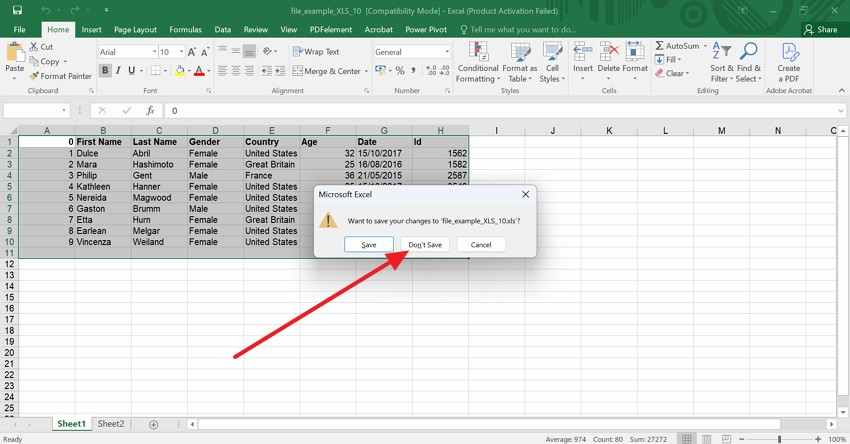Open Find & Select magnifier menu

(749, 63)
